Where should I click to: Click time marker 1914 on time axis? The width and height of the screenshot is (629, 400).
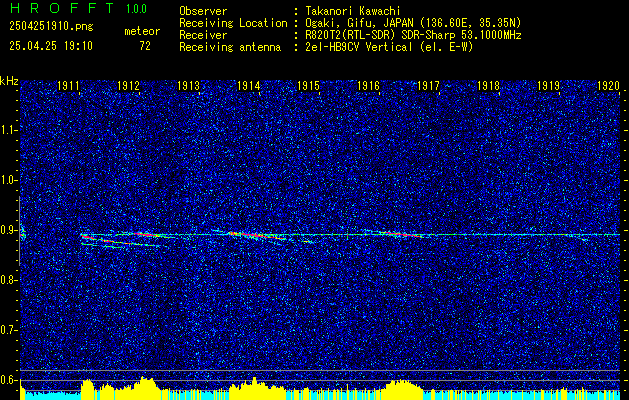pyautogui.click(x=248, y=85)
